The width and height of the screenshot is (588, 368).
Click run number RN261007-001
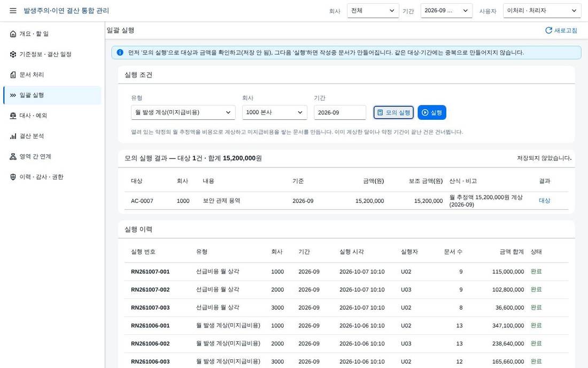point(150,272)
